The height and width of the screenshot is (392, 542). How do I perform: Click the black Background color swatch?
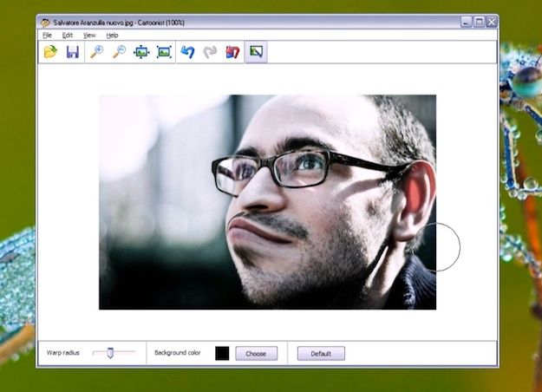(x=222, y=353)
